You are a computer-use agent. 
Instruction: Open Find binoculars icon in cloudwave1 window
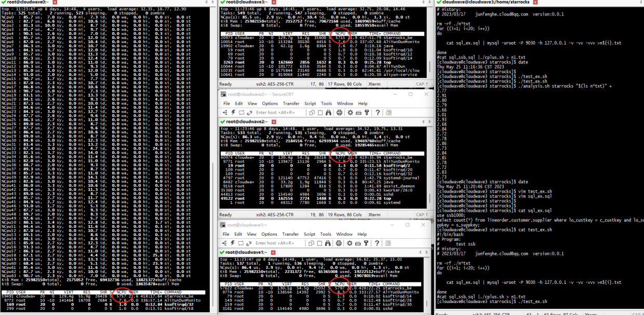[328, 243]
